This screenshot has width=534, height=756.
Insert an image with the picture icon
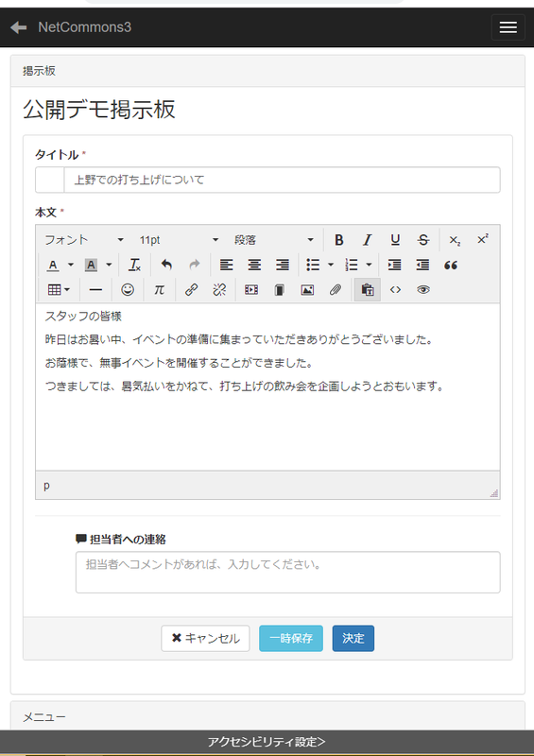tap(307, 289)
